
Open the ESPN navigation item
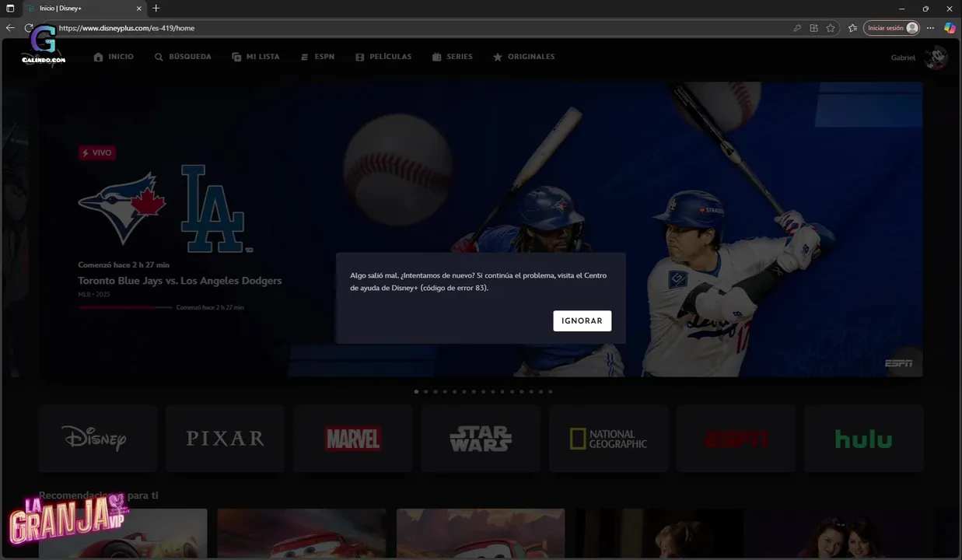[x=317, y=57]
